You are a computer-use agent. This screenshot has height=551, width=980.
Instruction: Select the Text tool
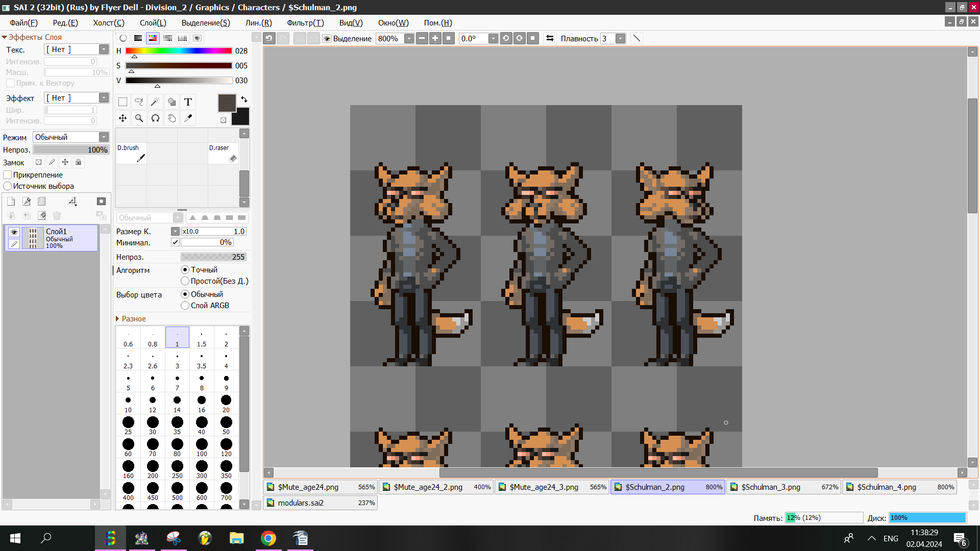pyautogui.click(x=188, y=102)
